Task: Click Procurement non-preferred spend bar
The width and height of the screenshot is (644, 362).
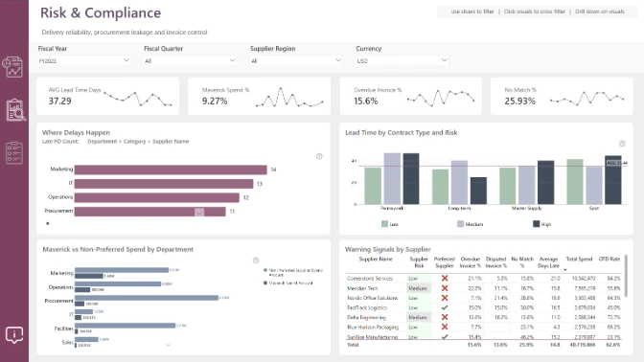Action: (147, 298)
